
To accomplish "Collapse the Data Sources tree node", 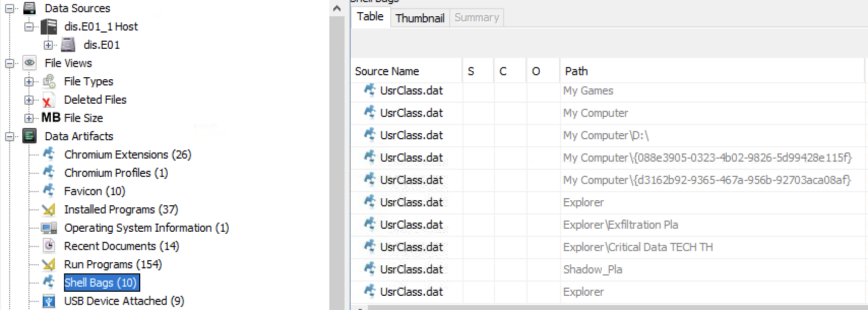I will pyautogui.click(x=10, y=8).
